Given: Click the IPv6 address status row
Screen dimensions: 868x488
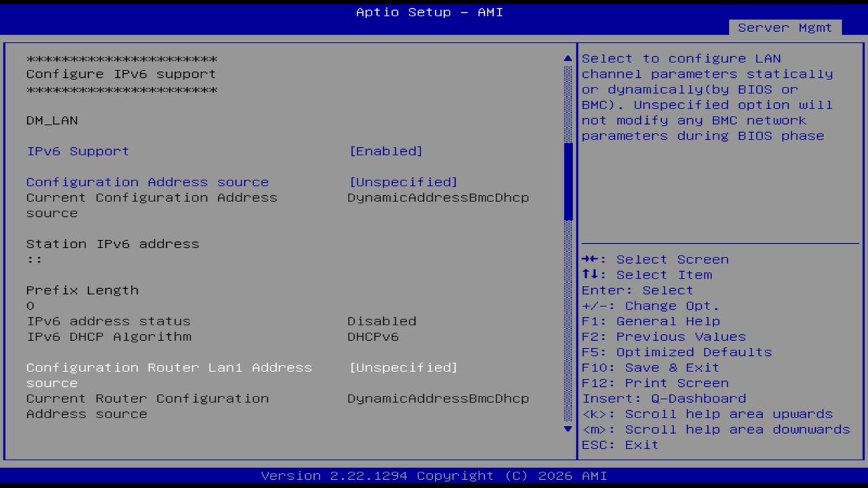Looking at the screenshot, I should (108, 321).
